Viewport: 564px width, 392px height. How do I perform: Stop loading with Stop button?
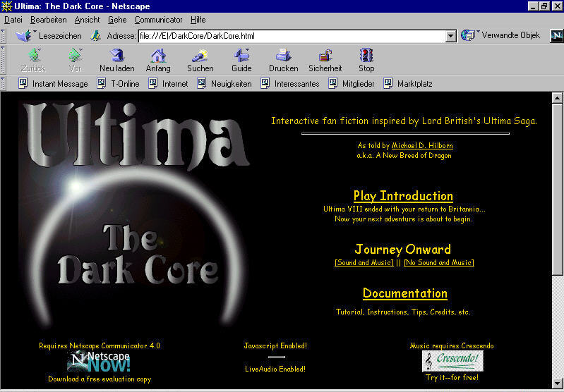[x=366, y=61]
